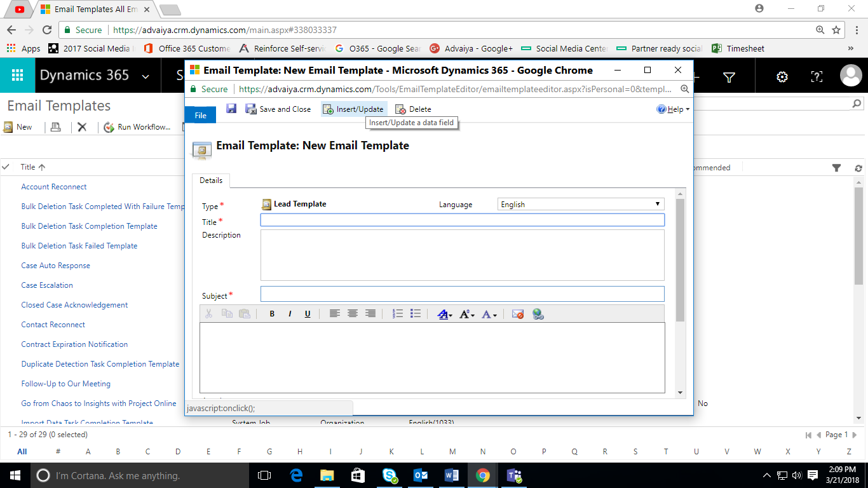The width and height of the screenshot is (868, 488).
Task: Toggle Underline formatting
Action: [x=308, y=314]
